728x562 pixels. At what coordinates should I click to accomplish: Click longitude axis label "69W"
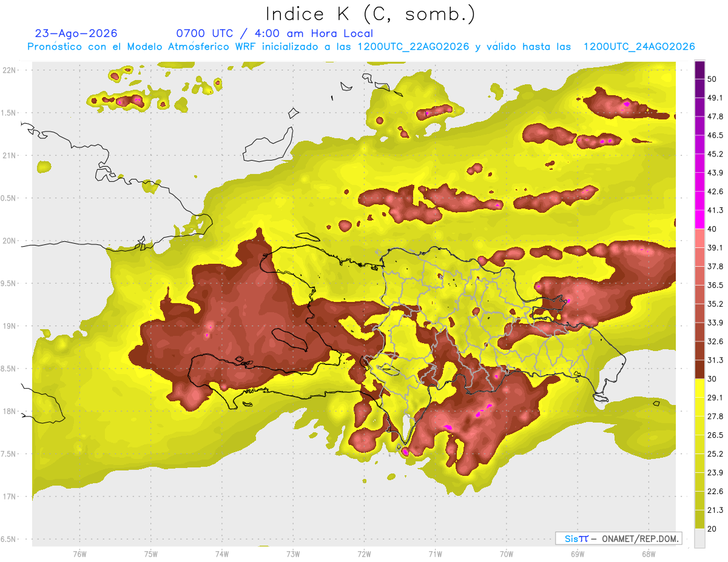[x=578, y=554]
